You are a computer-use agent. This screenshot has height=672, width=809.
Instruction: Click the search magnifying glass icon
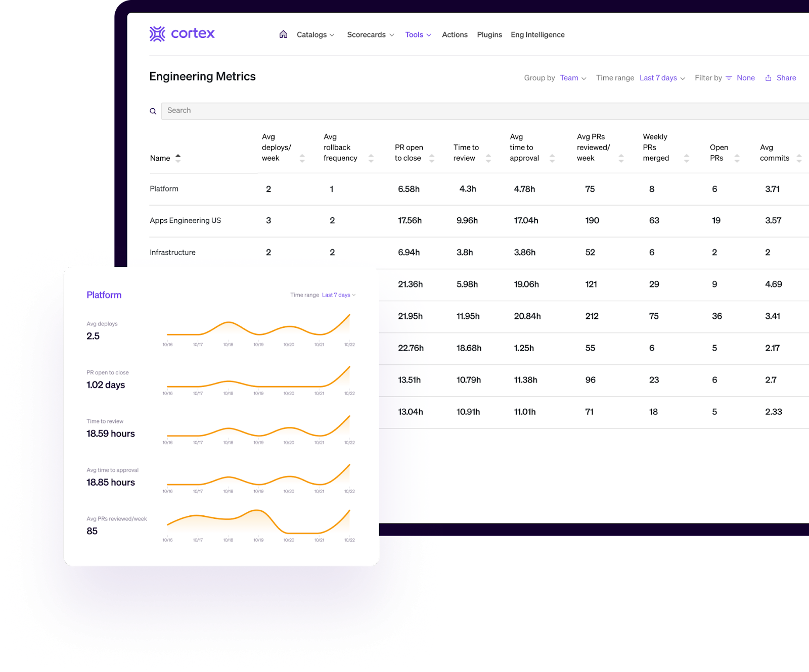(153, 111)
